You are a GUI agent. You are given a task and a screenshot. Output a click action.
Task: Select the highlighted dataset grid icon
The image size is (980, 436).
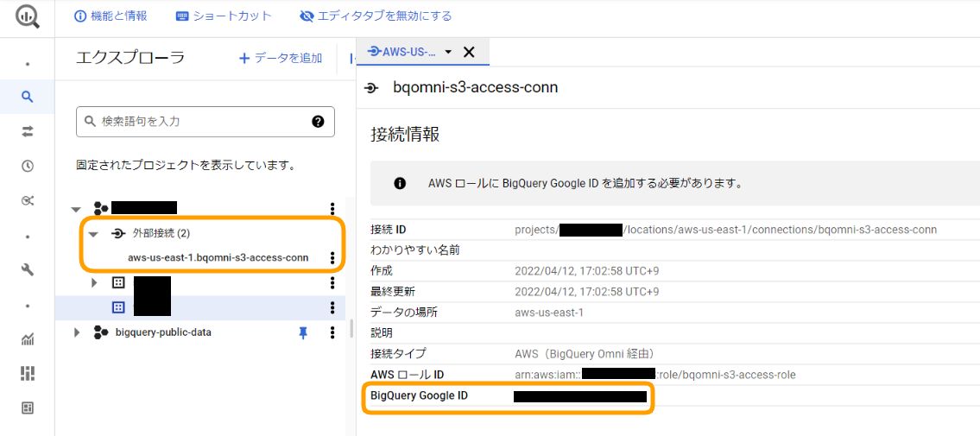pyautogui.click(x=117, y=307)
